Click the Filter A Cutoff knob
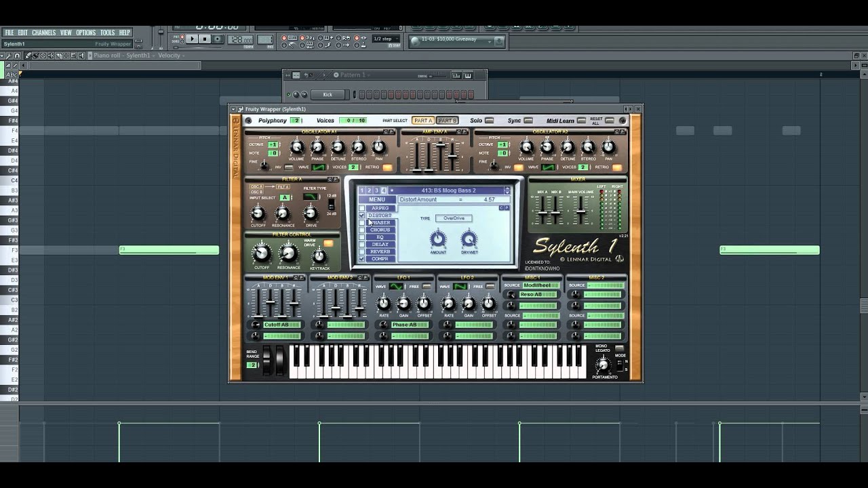This screenshot has height=488, width=868. pos(258,214)
